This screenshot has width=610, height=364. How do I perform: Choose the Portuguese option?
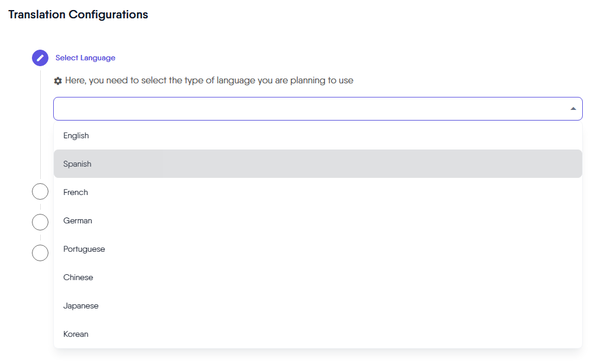coord(84,249)
